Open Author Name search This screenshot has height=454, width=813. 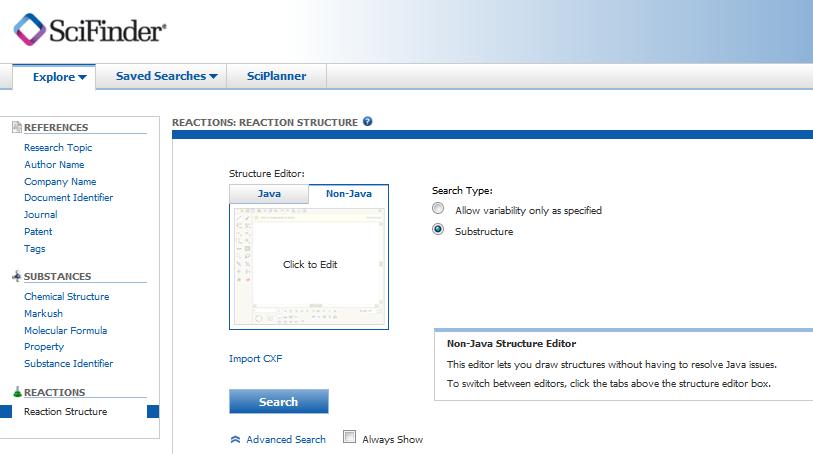54,164
